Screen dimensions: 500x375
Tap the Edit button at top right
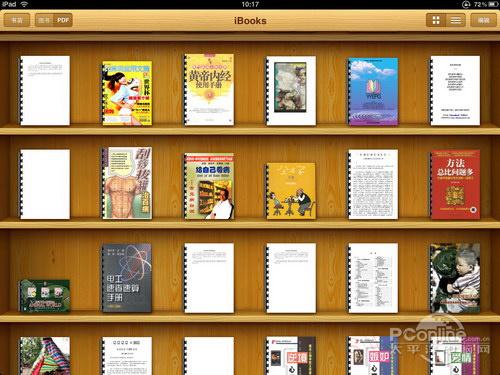(483, 20)
